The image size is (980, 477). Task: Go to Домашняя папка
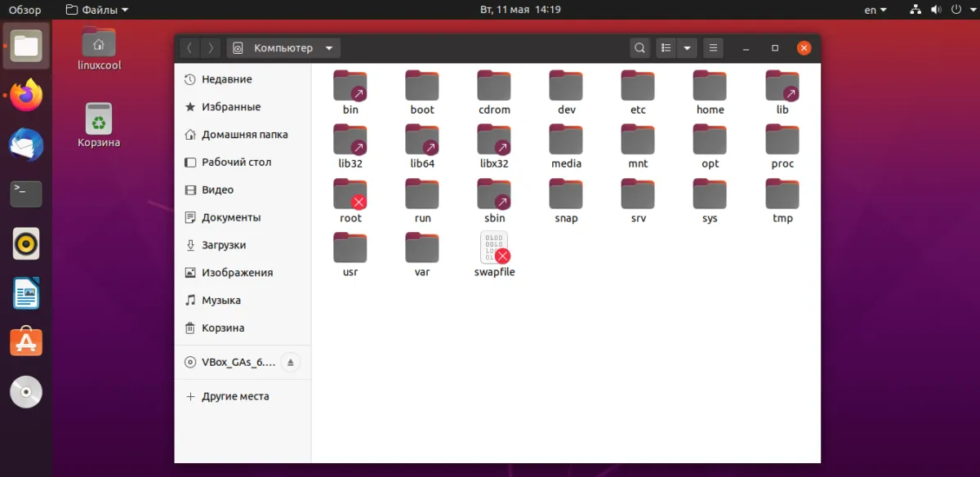click(x=243, y=135)
